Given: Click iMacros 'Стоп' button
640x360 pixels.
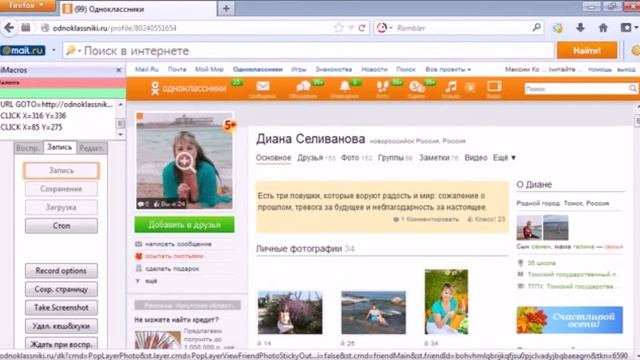Looking at the screenshot, I should coord(61,226).
